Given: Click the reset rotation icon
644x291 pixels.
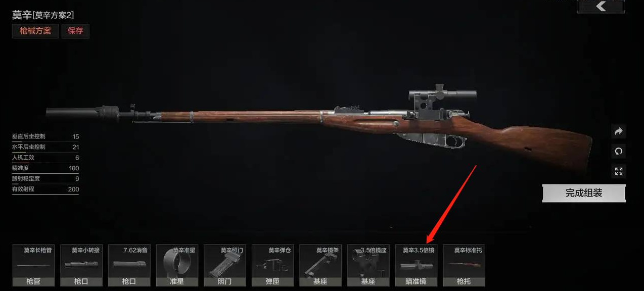Looking at the screenshot, I should tap(618, 151).
